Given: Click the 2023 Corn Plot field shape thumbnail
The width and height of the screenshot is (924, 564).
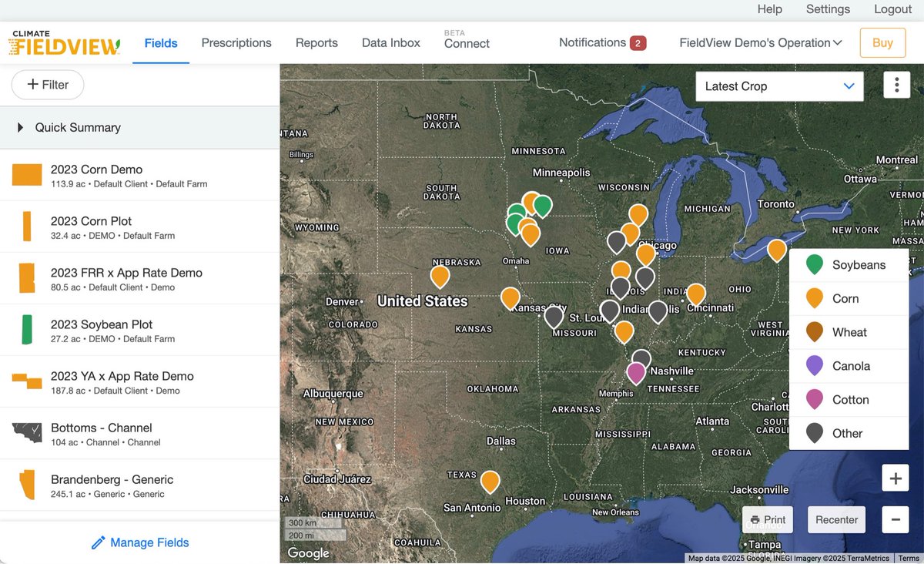Looking at the screenshot, I should tap(27, 227).
